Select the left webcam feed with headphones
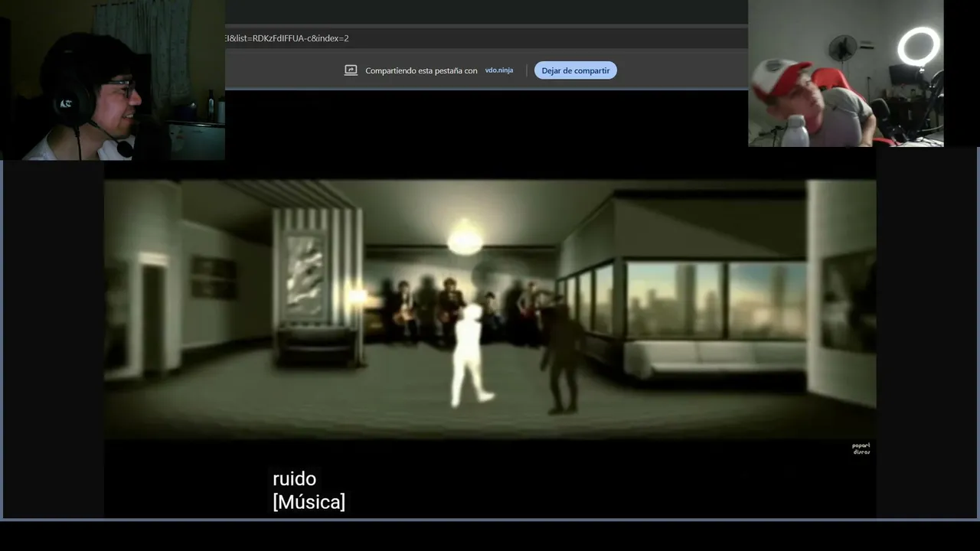 point(113,80)
